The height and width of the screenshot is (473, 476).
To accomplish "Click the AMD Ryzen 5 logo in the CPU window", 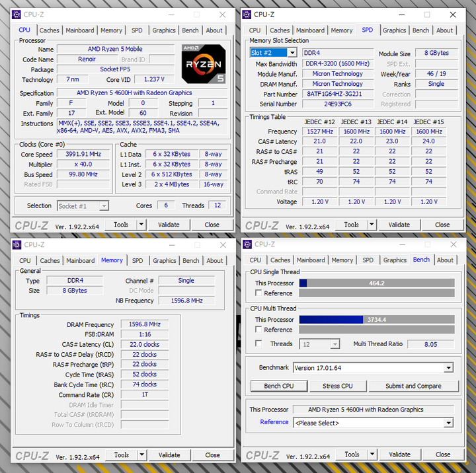I will pyautogui.click(x=204, y=64).
